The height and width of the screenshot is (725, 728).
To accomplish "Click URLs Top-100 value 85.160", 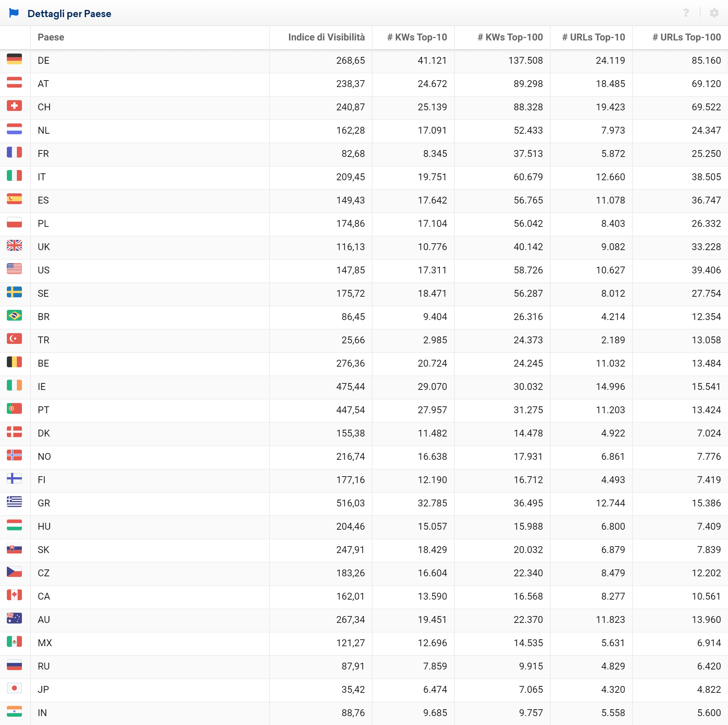I will [x=706, y=60].
